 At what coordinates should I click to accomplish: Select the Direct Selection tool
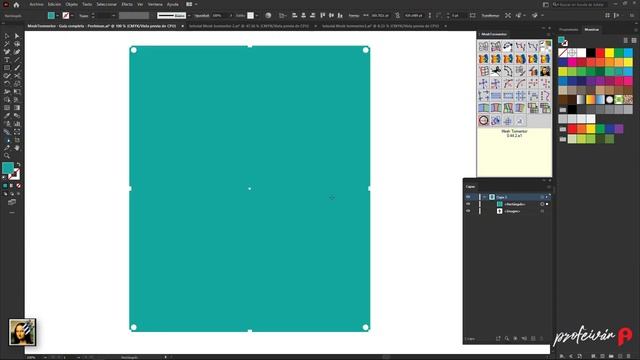[17, 36]
